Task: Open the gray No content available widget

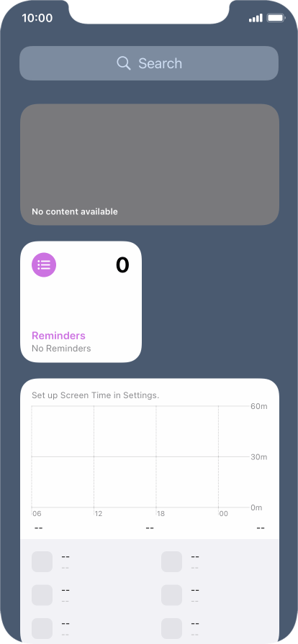Action: [x=150, y=165]
